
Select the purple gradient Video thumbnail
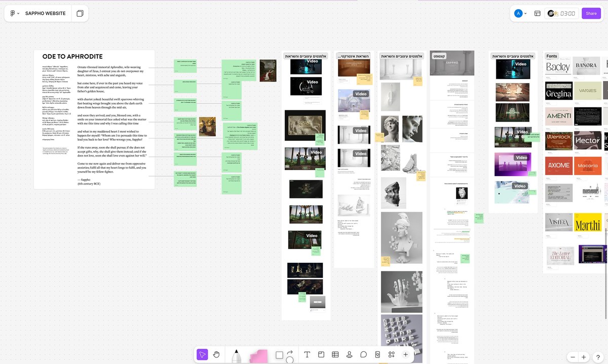click(512, 165)
